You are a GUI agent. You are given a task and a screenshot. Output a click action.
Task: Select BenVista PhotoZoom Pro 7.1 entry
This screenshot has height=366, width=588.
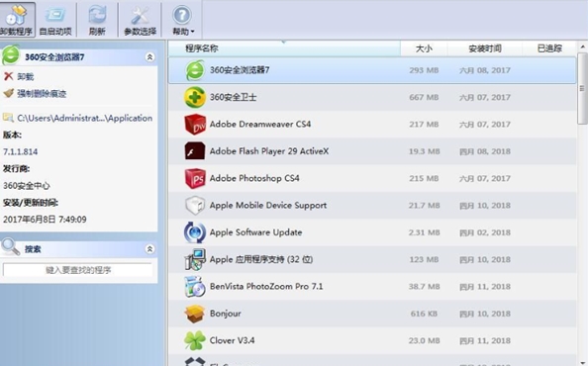click(266, 287)
